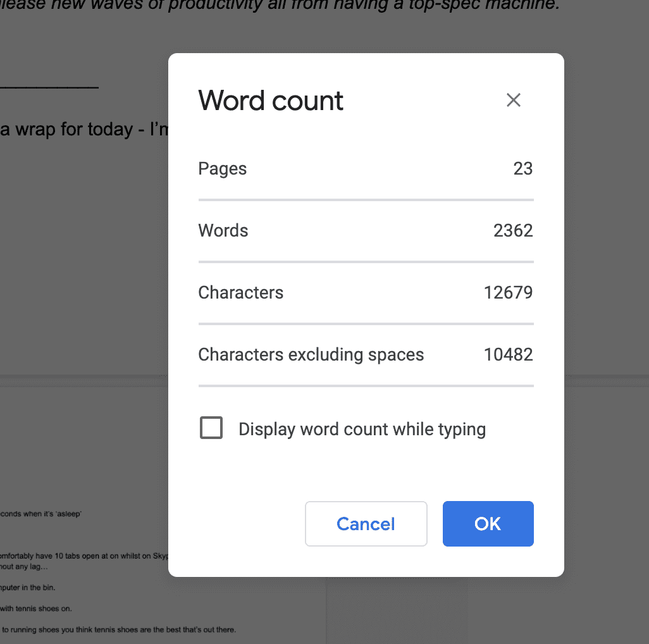Close the Word count dialog with X
This screenshot has width=649, height=644.
click(x=513, y=100)
